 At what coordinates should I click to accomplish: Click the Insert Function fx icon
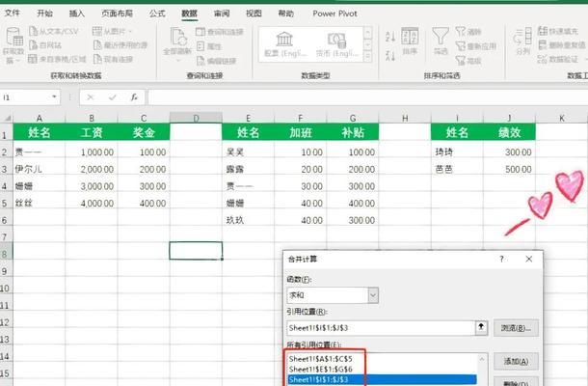point(134,97)
